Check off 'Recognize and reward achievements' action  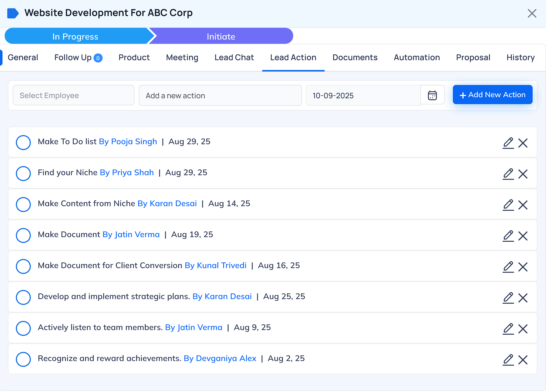coord(23,359)
